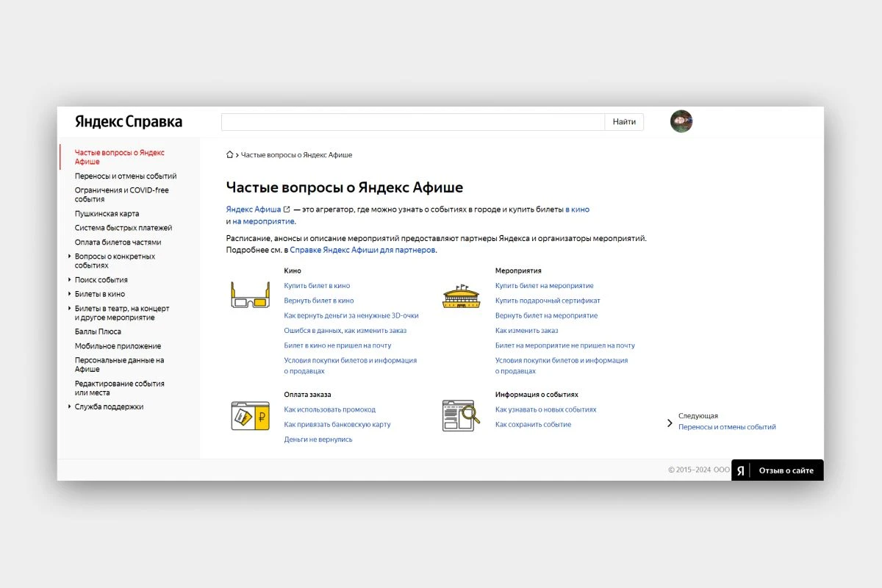Open Система быстрых платежей item
The width and height of the screenshot is (882, 588).
click(123, 228)
